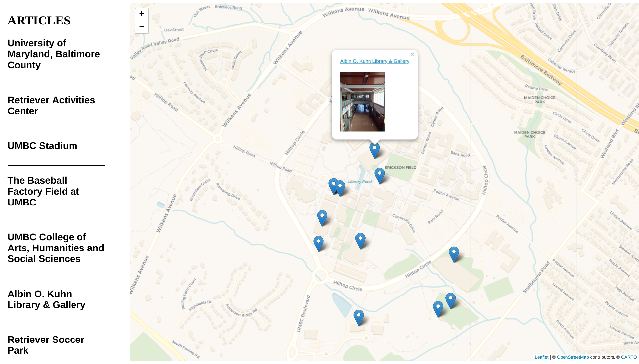
Task: Zoom out on the map
Action: point(142,27)
